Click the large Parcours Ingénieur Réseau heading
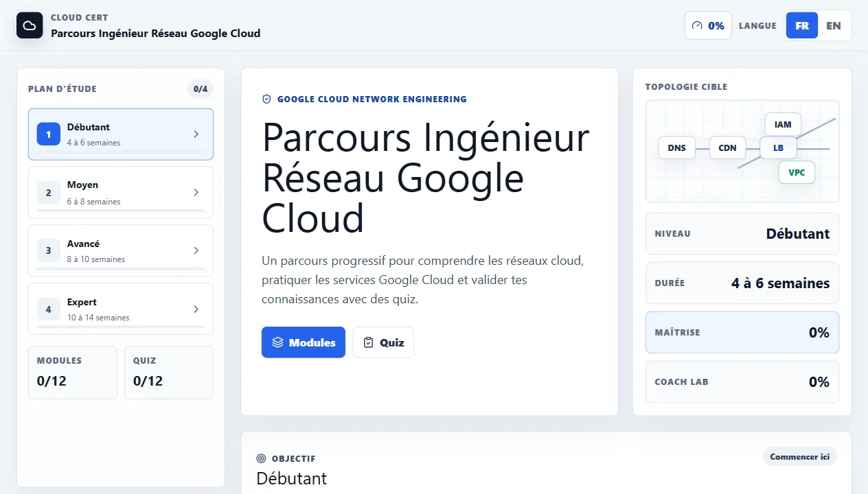 tap(426, 178)
